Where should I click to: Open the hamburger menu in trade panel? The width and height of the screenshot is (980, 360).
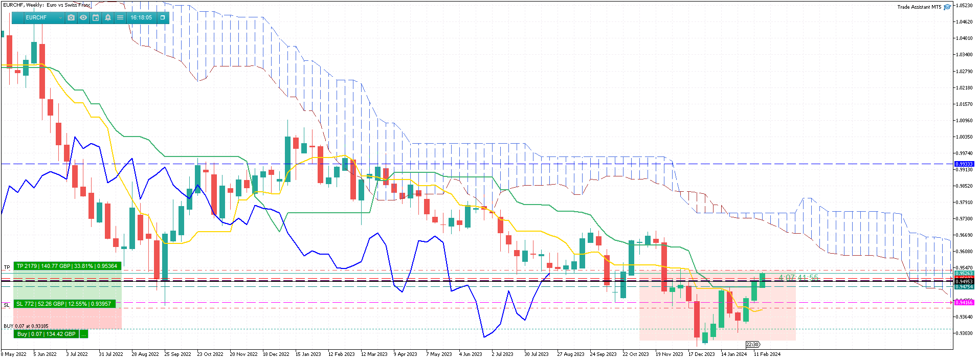point(120,17)
